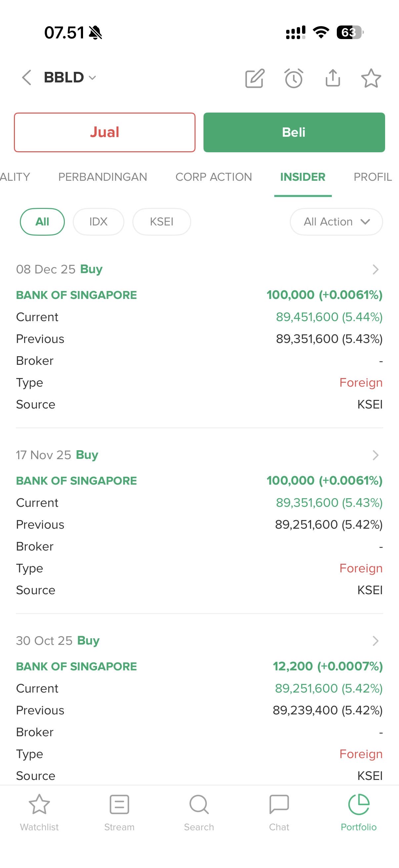
Task: Tap the back arrow icon
Action: pyautogui.click(x=26, y=77)
